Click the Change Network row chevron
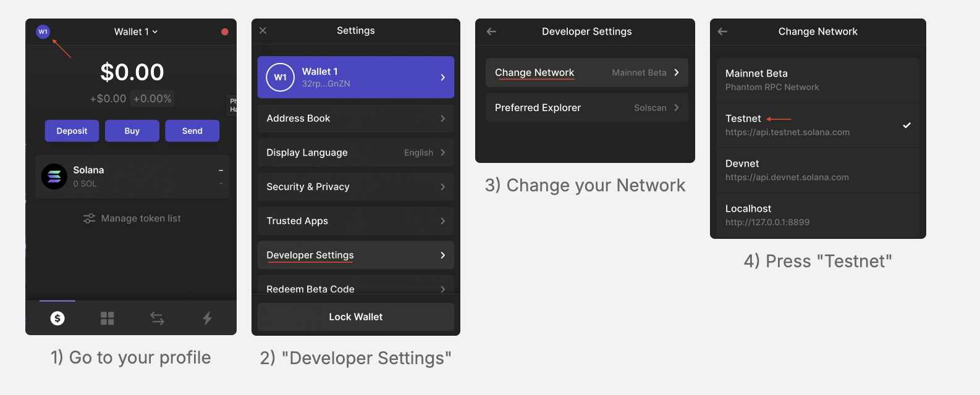 tap(677, 72)
